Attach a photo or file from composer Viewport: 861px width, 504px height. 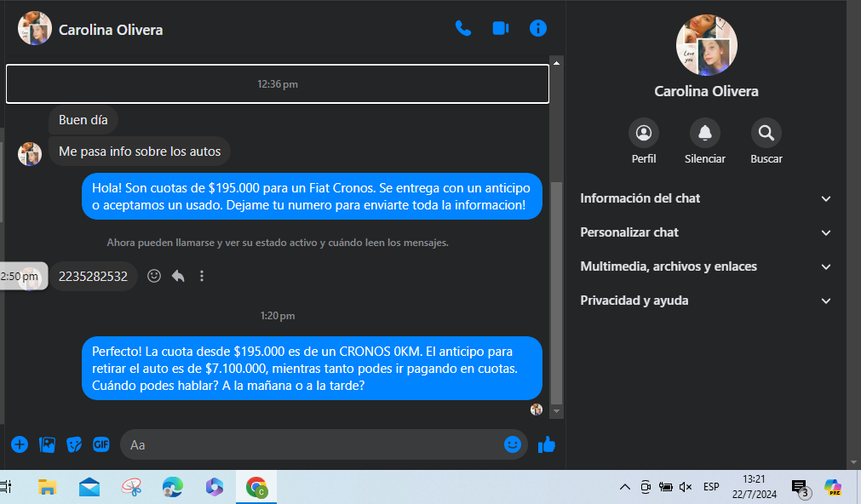[x=47, y=444]
